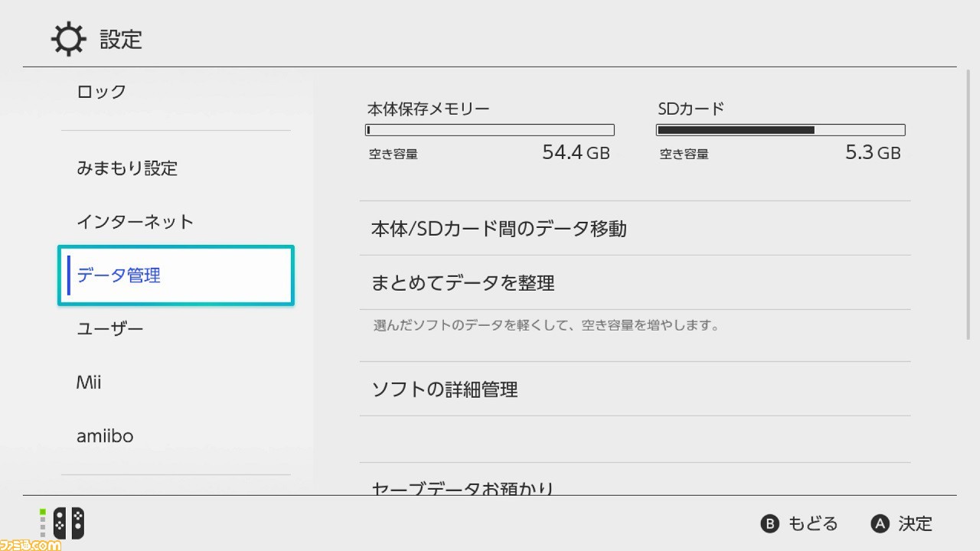Open ソフトの詳細管理
980x551 pixels.
(635, 389)
